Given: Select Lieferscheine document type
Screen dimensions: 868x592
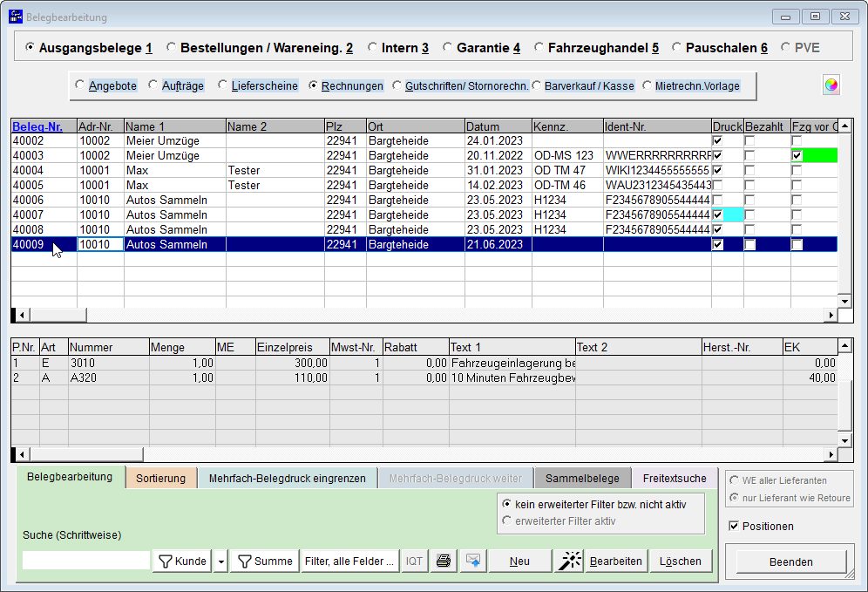Looking at the screenshot, I should (222, 85).
